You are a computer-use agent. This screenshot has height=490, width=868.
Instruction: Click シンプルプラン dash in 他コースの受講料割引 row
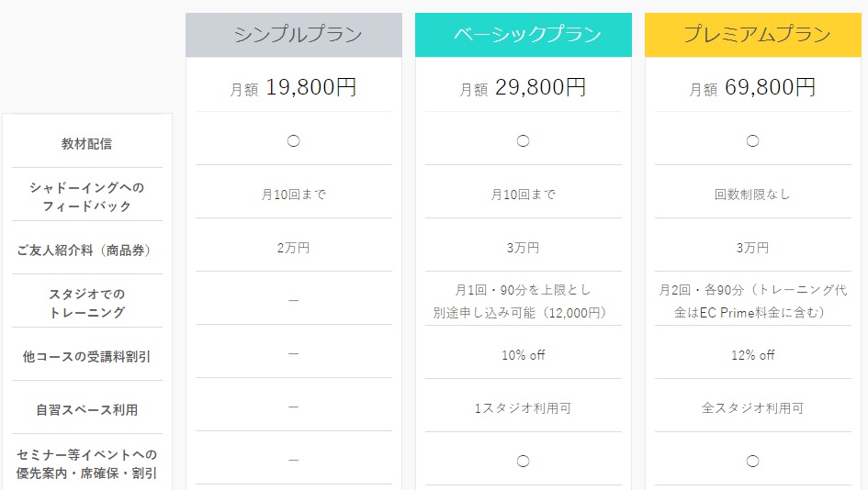(x=293, y=354)
